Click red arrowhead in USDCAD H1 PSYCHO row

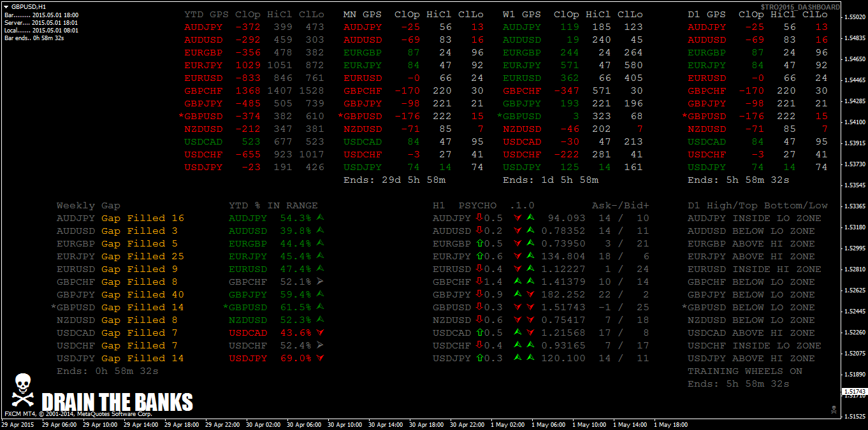pos(530,333)
